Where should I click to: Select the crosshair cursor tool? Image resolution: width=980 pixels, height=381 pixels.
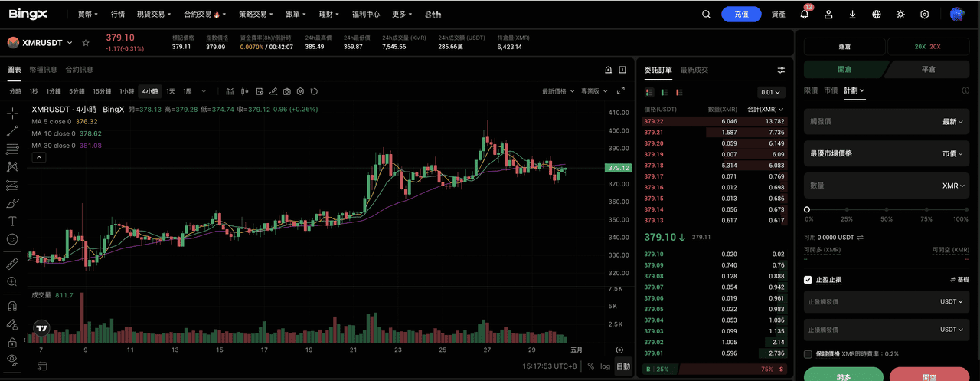click(12, 113)
